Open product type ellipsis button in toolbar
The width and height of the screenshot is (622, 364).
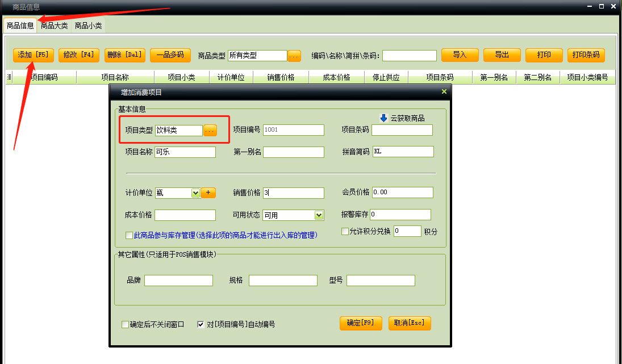[294, 56]
